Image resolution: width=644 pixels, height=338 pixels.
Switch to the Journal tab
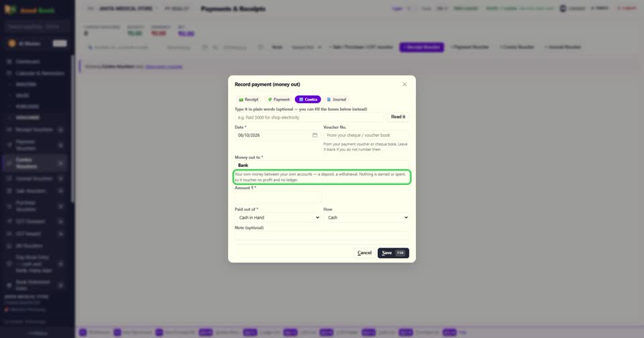pyautogui.click(x=336, y=99)
